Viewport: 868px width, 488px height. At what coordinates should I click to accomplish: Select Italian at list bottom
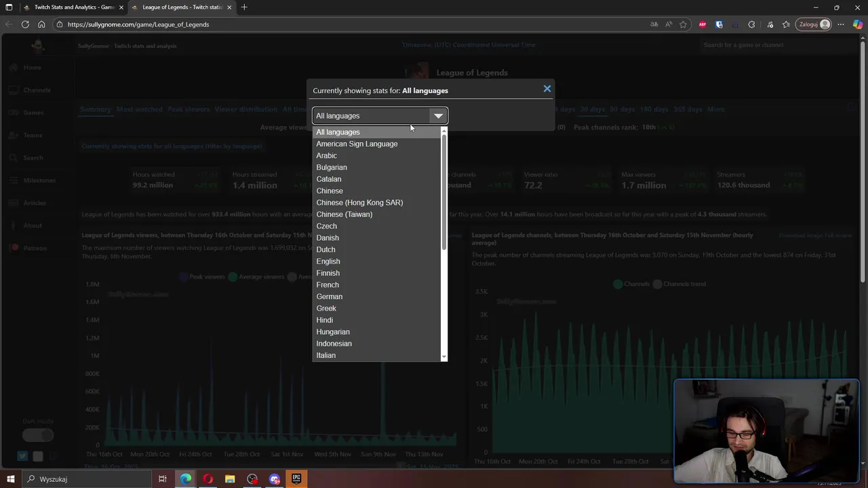pyautogui.click(x=376, y=355)
